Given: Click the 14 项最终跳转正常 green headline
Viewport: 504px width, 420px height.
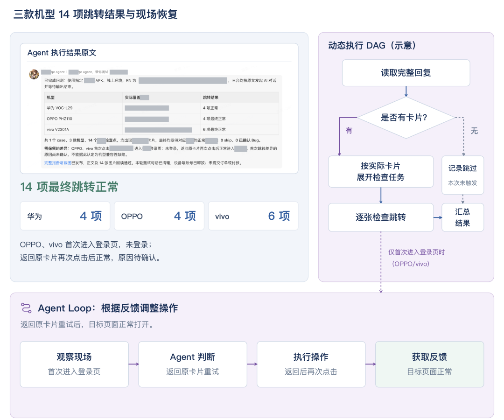Looking at the screenshot, I should [x=69, y=187].
